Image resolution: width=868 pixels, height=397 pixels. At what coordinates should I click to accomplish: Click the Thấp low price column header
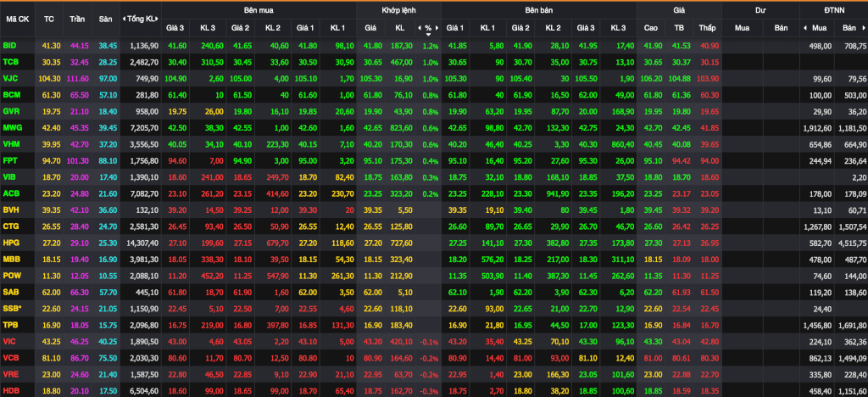[x=707, y=27]
